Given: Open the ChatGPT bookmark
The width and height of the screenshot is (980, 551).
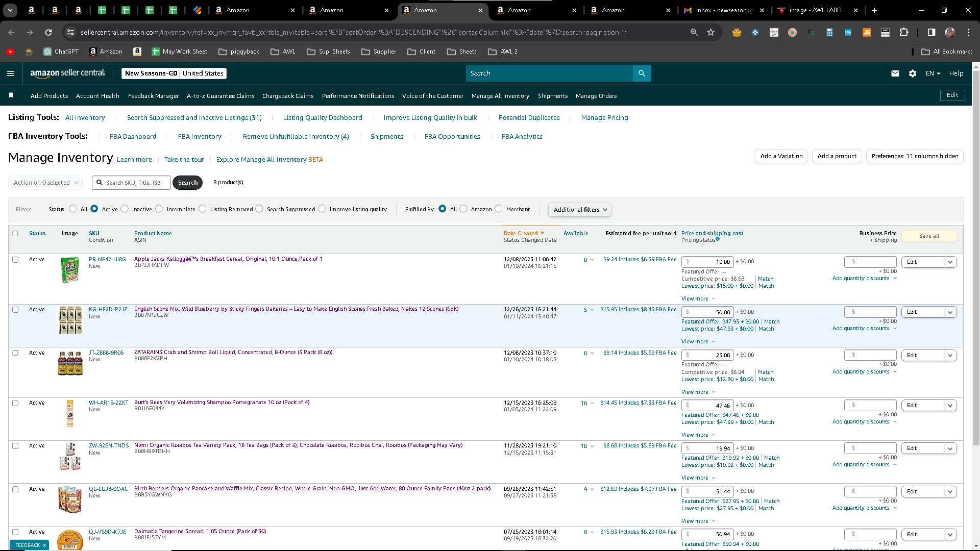Looking at the screenshot, I should click(61, 52).
